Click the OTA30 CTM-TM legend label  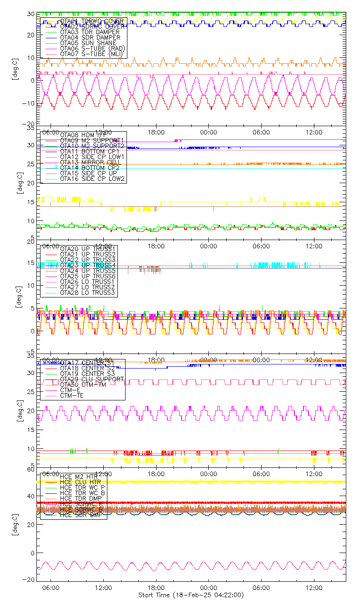click(84, 384)
